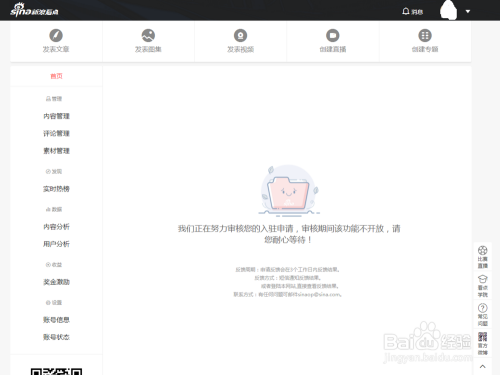Click the Sina logo in header
500x375 pixels.
click(34, 10)
